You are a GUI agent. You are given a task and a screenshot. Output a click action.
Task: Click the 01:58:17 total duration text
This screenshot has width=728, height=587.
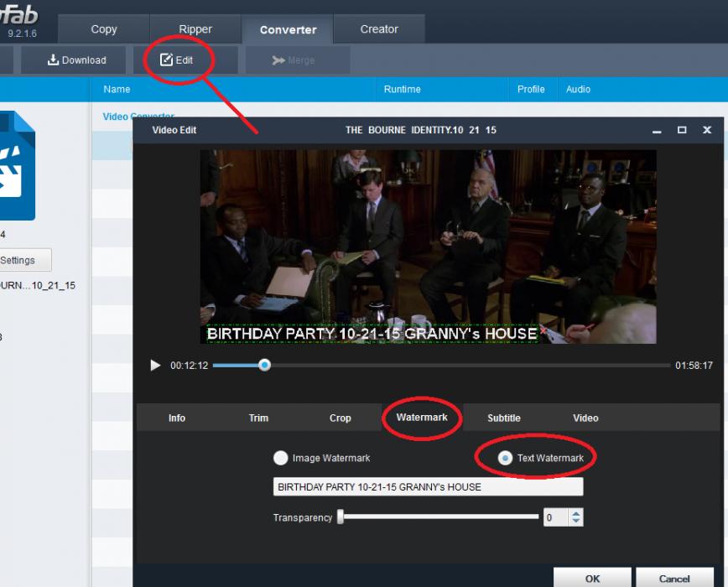(694, 365)
